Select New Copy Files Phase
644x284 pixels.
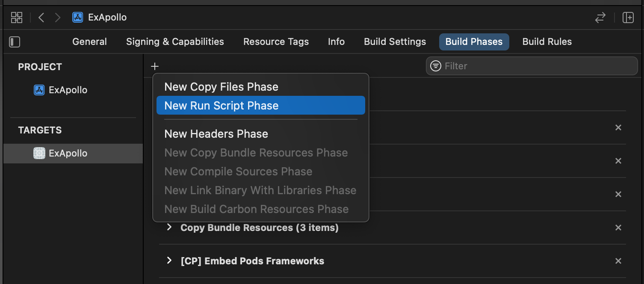[221, 87]
